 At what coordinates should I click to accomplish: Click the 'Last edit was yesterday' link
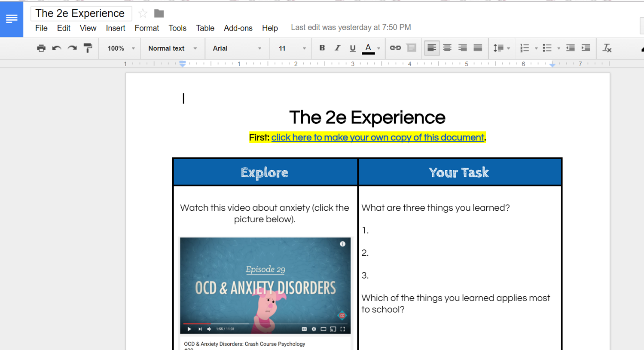[351, 28]
